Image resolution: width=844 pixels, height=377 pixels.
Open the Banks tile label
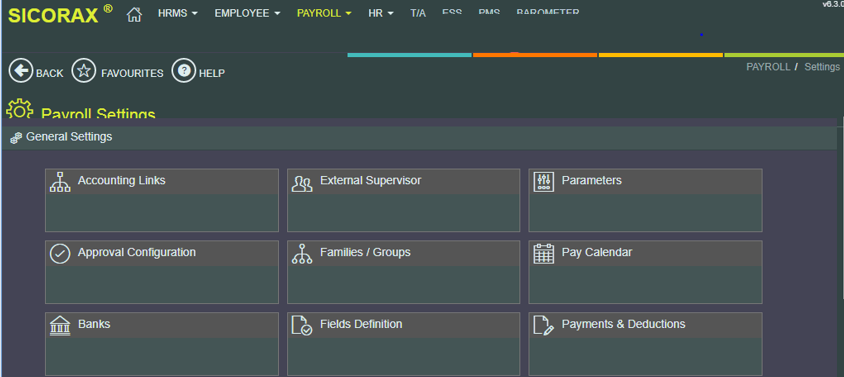click(x=94, y=324)
